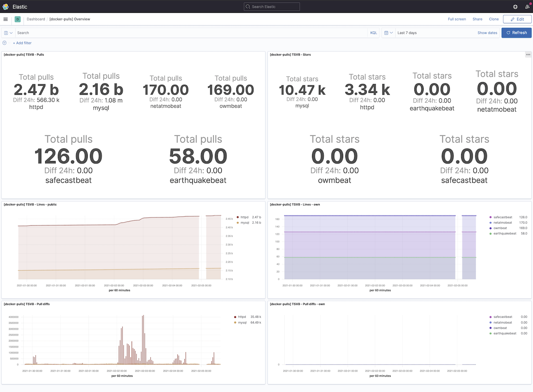Screen dimensions: 533x392
Task: Open the Stars panel options menu
Action: tap(528, 55)
